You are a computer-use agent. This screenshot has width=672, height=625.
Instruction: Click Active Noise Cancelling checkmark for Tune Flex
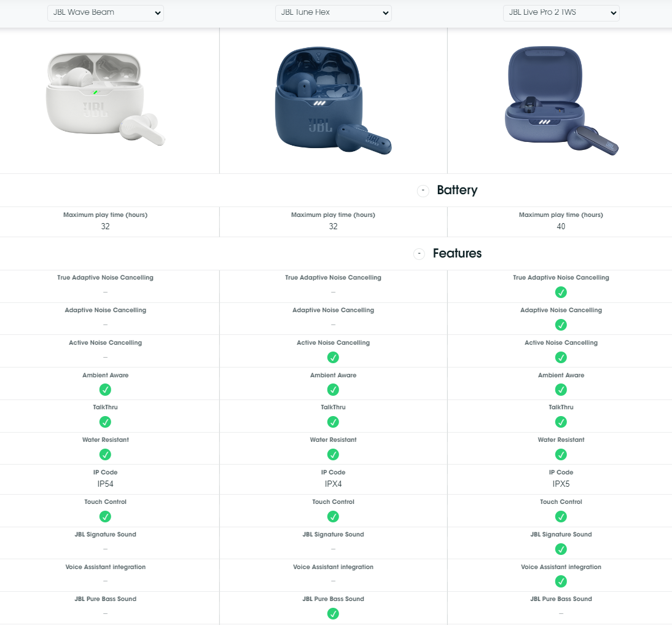coord(333,357)
